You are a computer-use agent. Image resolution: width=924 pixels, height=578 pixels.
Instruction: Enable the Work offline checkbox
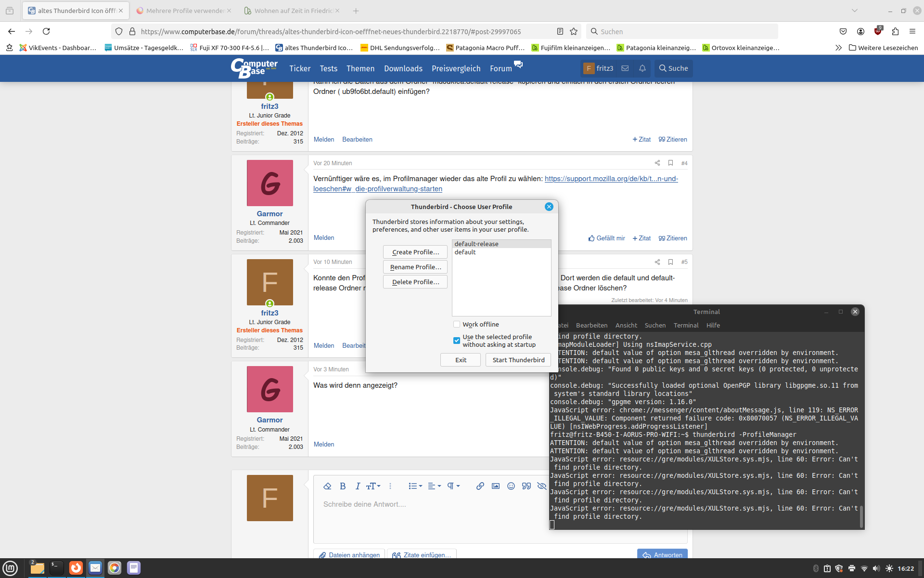coord(457,324)
